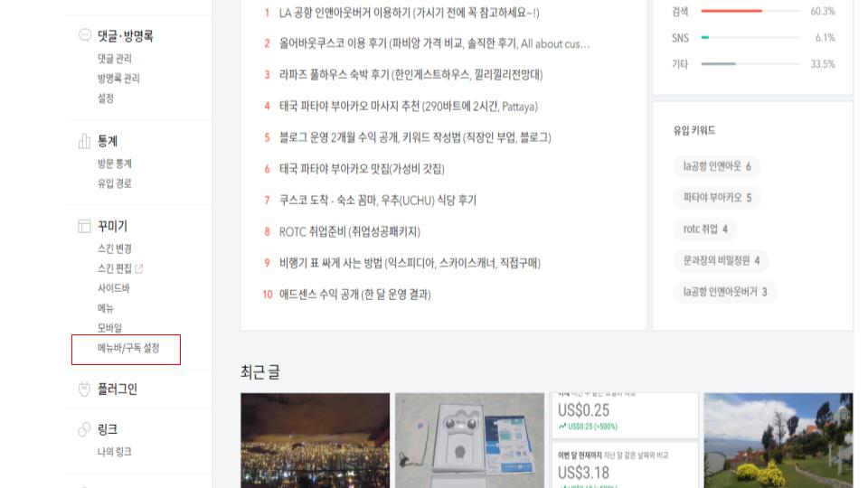Click the bar chart icon beside 통계
The width and height of the screenshot is (868, 488).
click(84, 141)
